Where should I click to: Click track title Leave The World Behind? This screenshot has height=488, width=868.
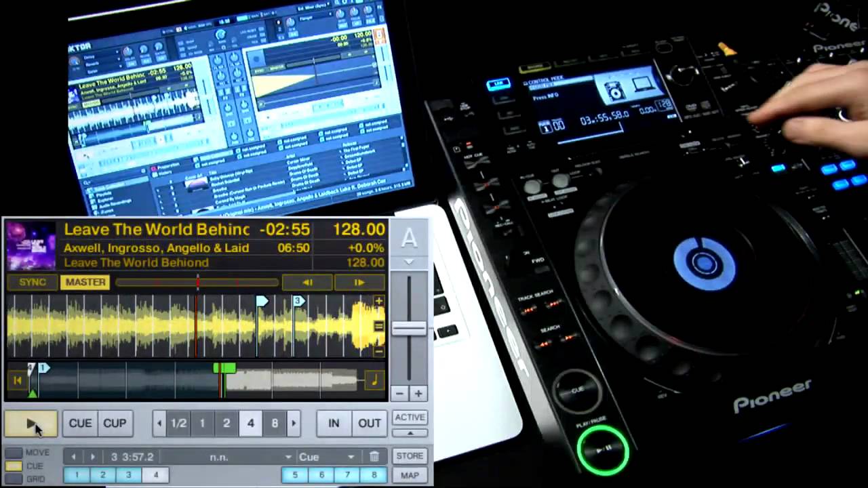157,229
